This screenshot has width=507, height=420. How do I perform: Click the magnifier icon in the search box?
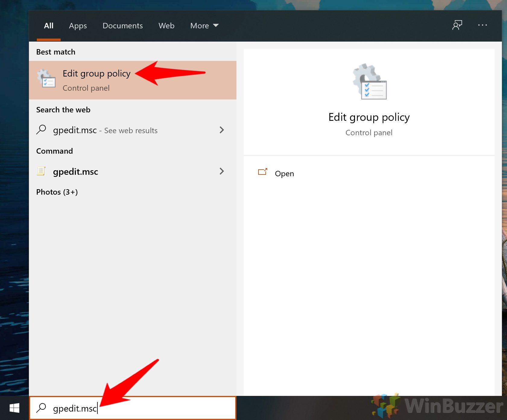pos(41,408)
